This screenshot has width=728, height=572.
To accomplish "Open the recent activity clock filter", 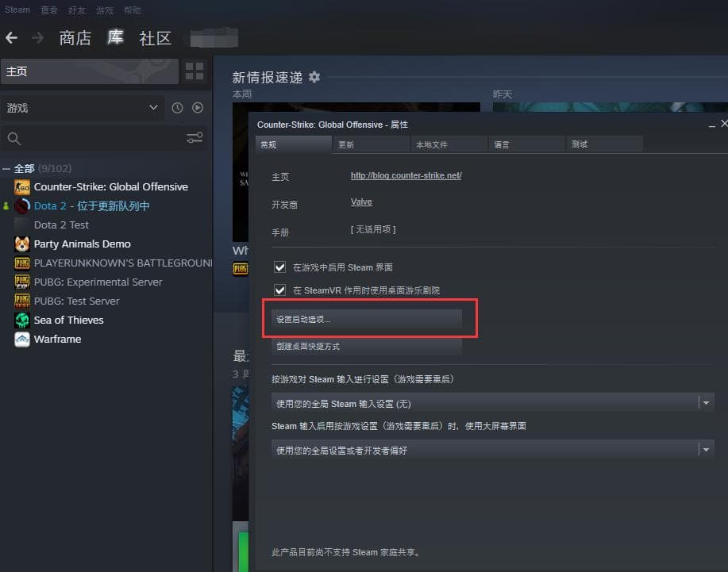I will (177, 108).
